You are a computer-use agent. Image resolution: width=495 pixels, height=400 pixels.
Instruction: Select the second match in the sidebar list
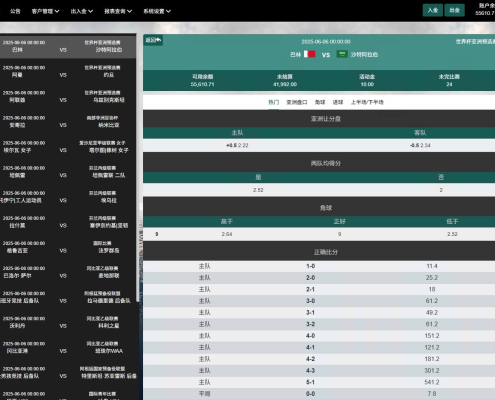coord(68,71)
